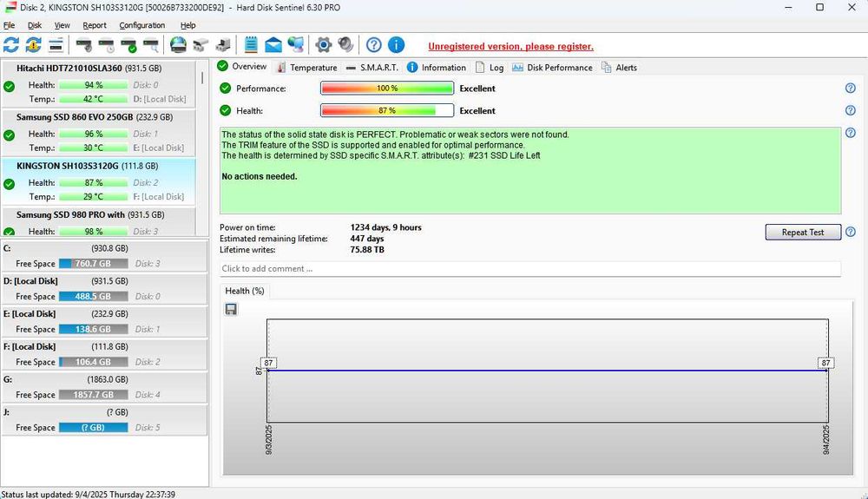Click the help icon next to Repeat Test
Viewport: 868px width, 499px height.
click(851, 232)
